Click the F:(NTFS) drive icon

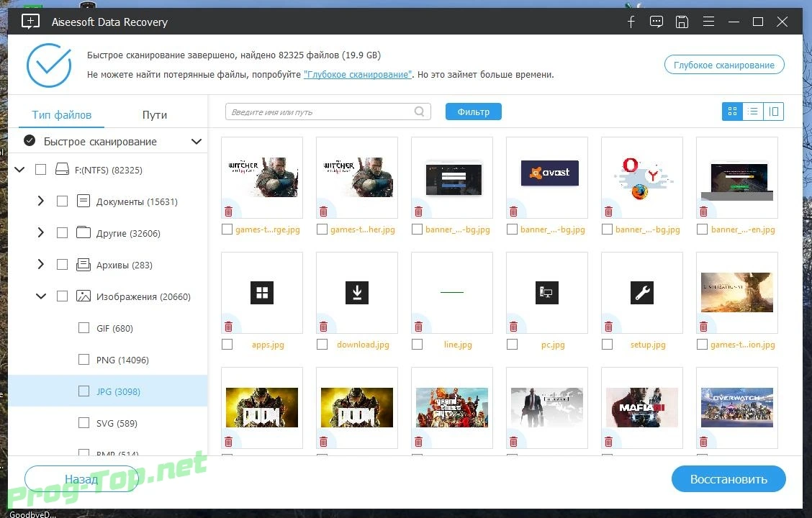pos(62,169)
